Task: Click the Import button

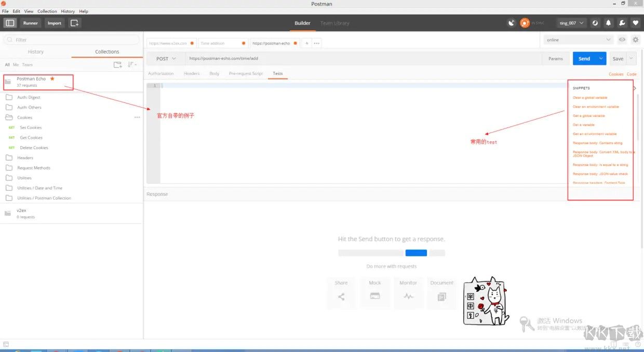Action: [55, 23]
